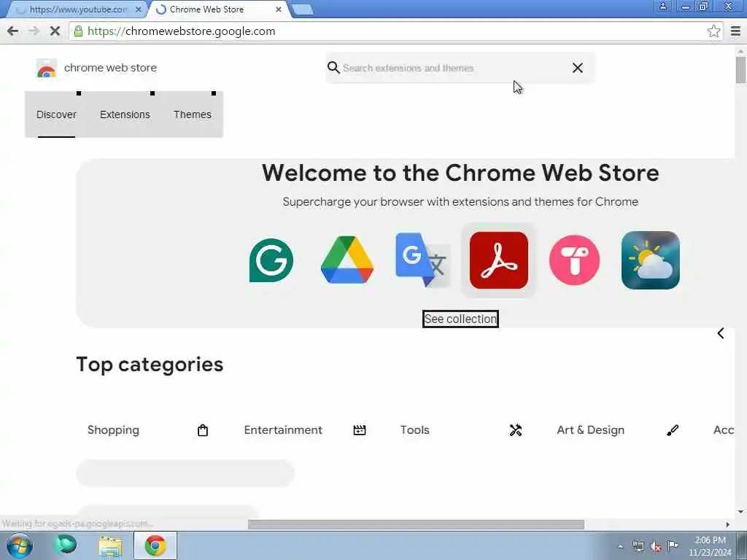747x560 pixels.
Task: Click the Action Center flag icon
Action: tap(673, 545)
